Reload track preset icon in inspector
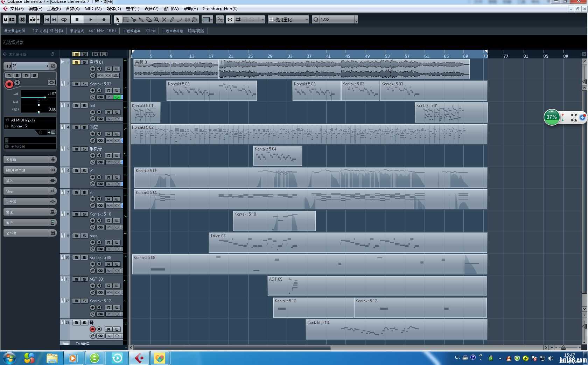588x365 pixels. 52,54
